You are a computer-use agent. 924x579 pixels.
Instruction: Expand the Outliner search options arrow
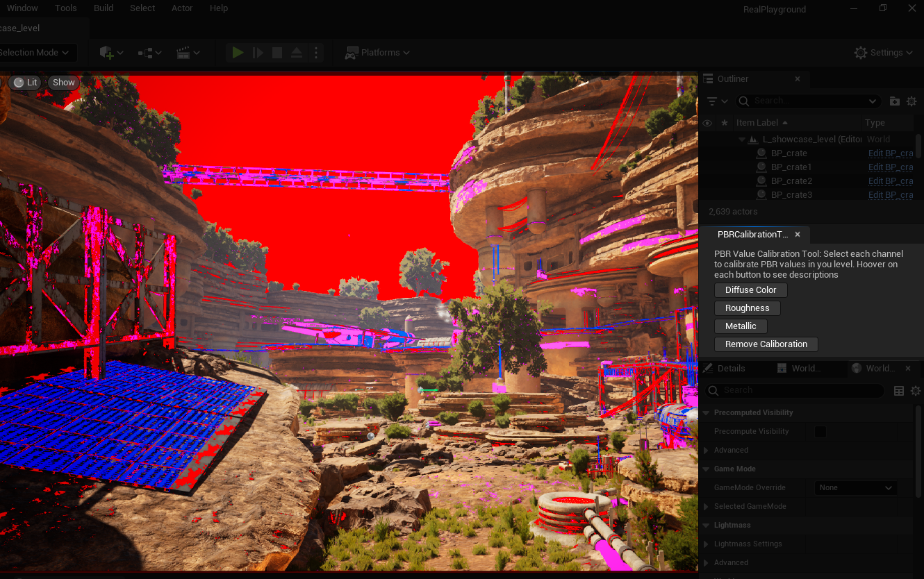click(x=873, y=101)
